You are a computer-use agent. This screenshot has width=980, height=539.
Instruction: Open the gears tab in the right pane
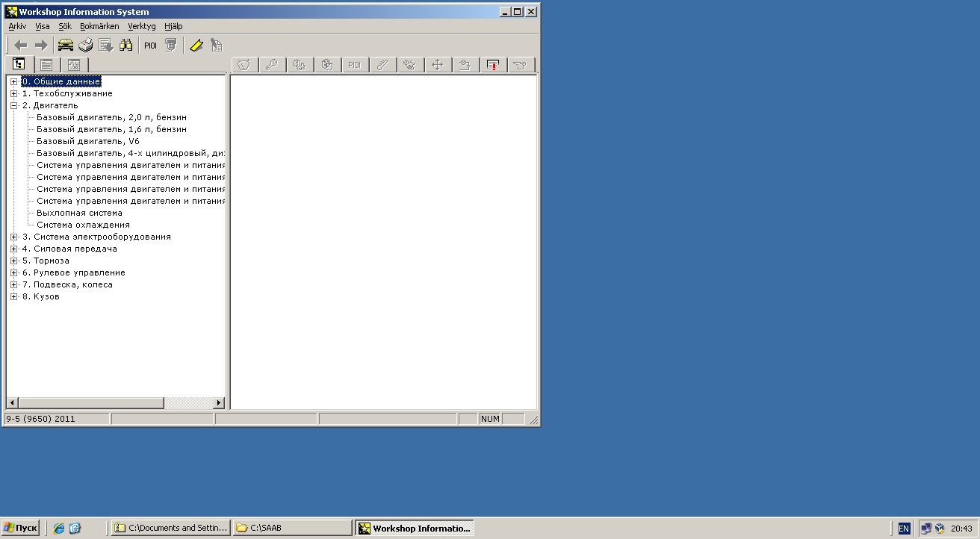click(299, 65)
